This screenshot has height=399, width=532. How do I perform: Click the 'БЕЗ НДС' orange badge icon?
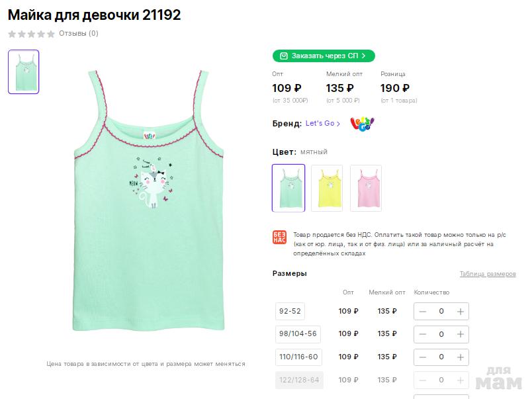click(279, 238)
